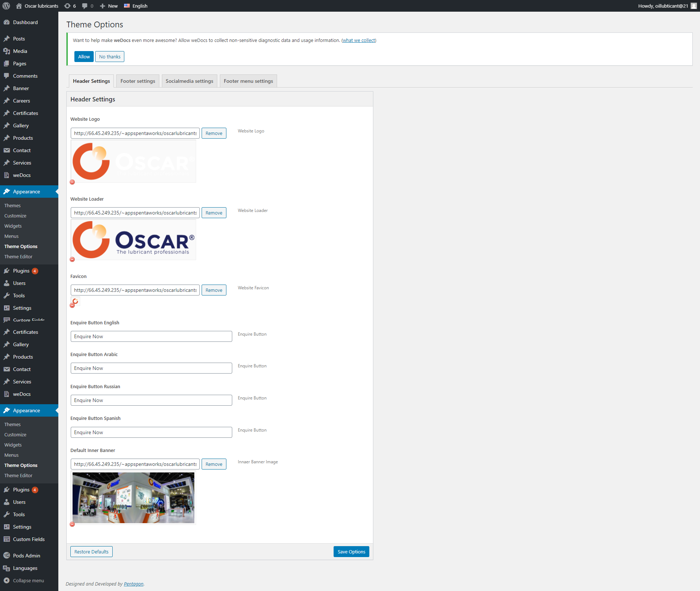Viewport: 700px width, 591px height.
Task: Focus the Enquire Button Russian field
Action: tap(151, 400)
